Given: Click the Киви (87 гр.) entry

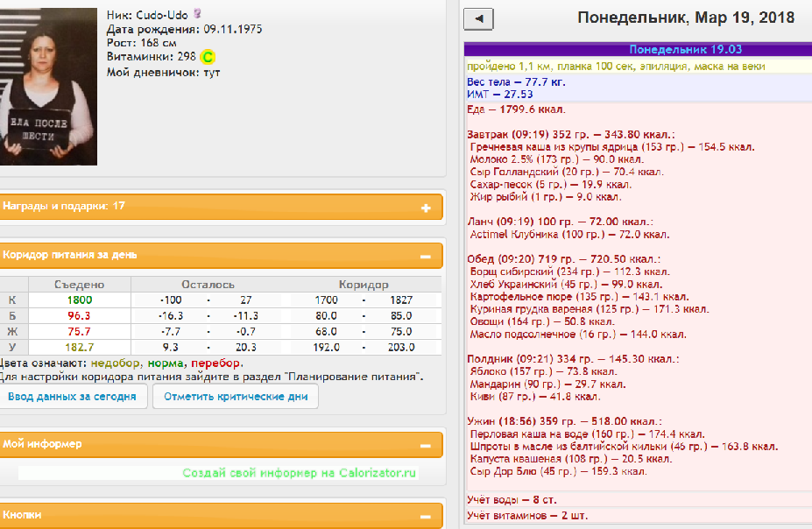Looking at the screenshot, I should (535, 397).
